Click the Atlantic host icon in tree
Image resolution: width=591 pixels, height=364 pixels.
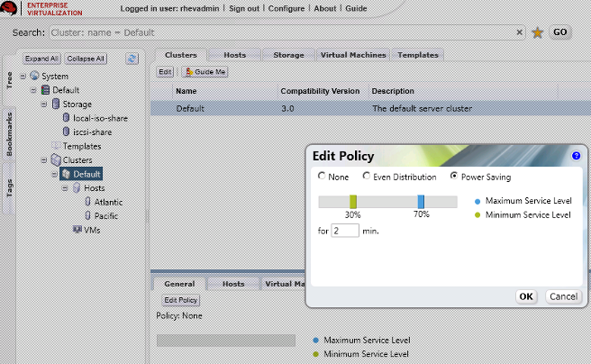point(86,202)
